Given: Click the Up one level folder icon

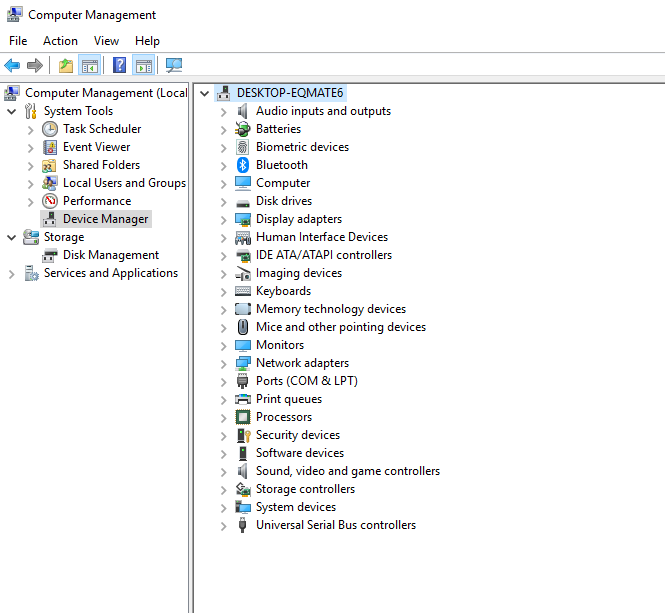Looking at the screenshot, I should pyautogui.click(x=66, y=66).
